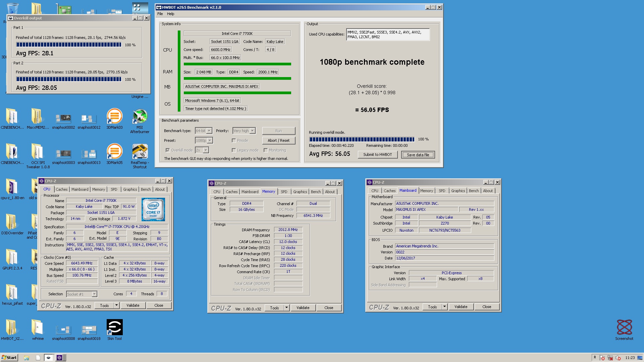Click the HWBOT x265 taskbar button
The height and width of the screenshot is (362, 644).
tap(49, 358)
